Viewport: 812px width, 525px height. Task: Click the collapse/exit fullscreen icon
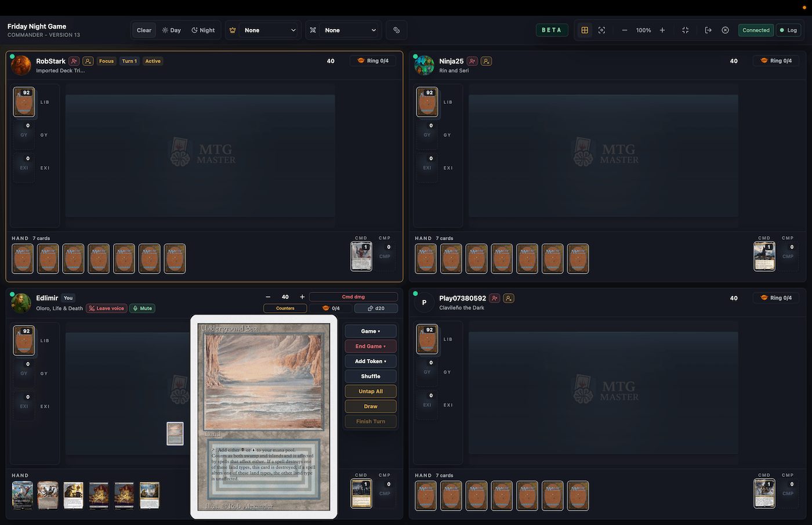tap(686, 30)
